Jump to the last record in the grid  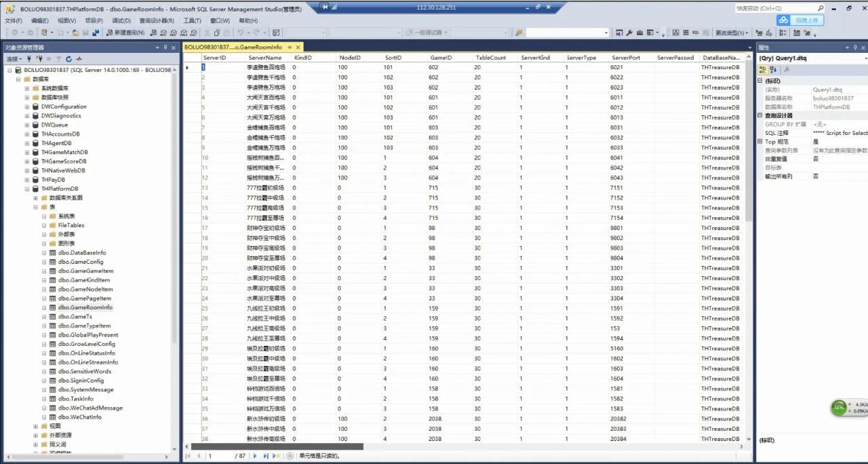(x=266, y=456)
